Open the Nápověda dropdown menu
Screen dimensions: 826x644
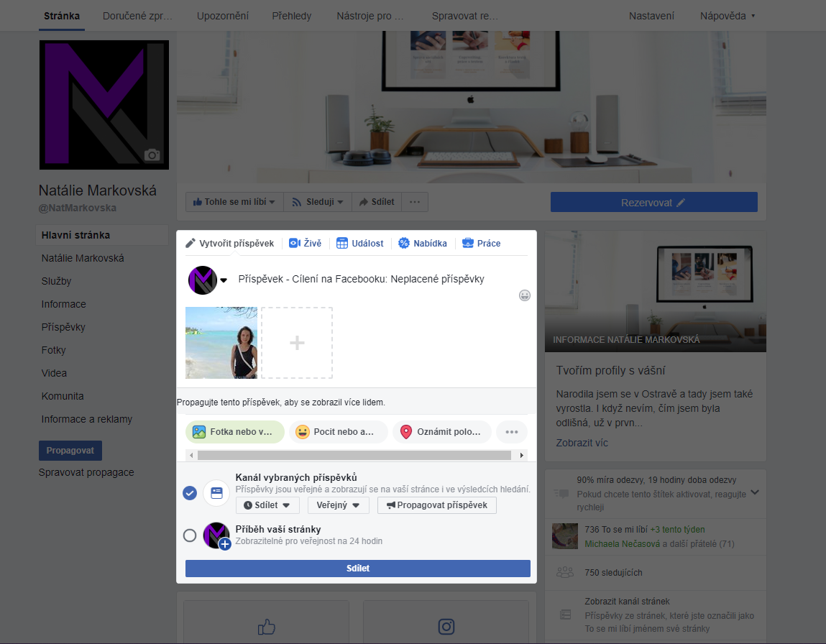coord(727,16)
